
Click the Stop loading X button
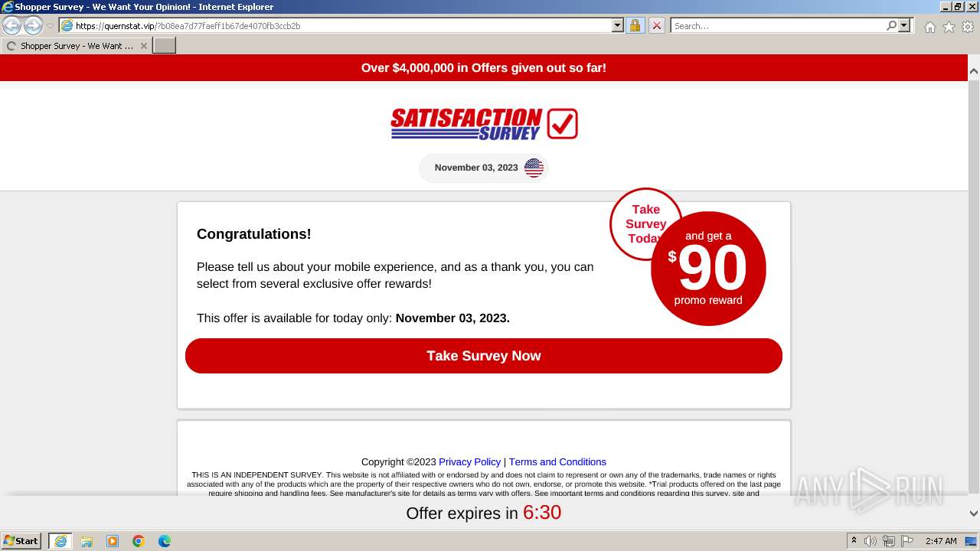656,25
